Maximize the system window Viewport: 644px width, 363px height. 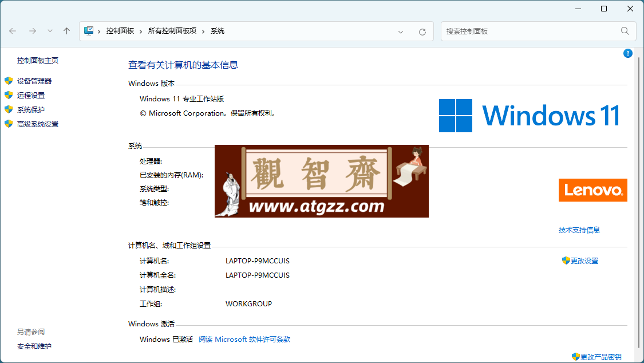[604, 9]
